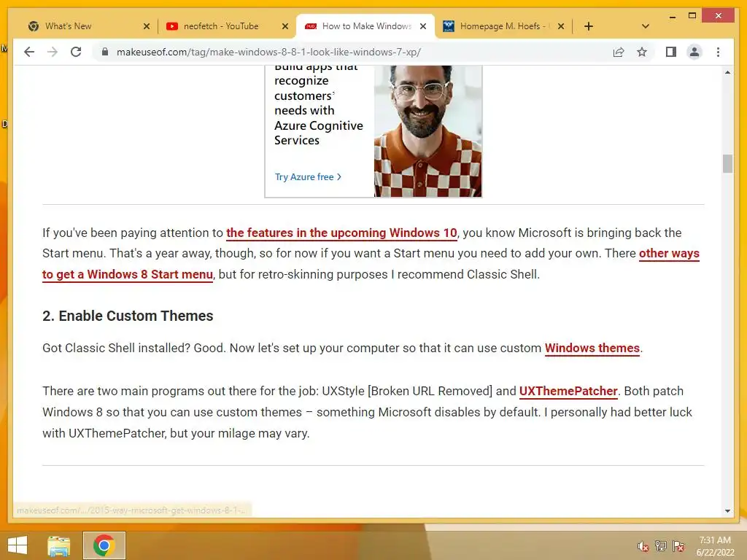The image size is (747, 560).
Task: Follow the Windows themes link
Action: 592,348
